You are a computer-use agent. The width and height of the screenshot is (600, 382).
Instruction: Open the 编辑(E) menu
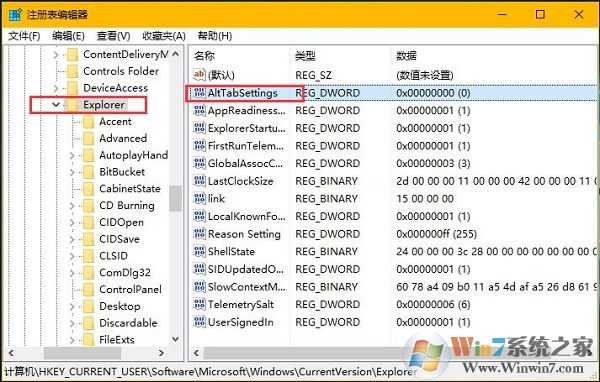coord(68,36)
